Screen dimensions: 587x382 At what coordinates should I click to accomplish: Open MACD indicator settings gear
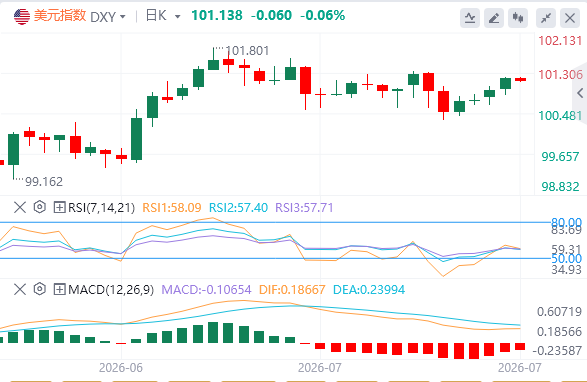pyautogui.click(x=40, y=289)
